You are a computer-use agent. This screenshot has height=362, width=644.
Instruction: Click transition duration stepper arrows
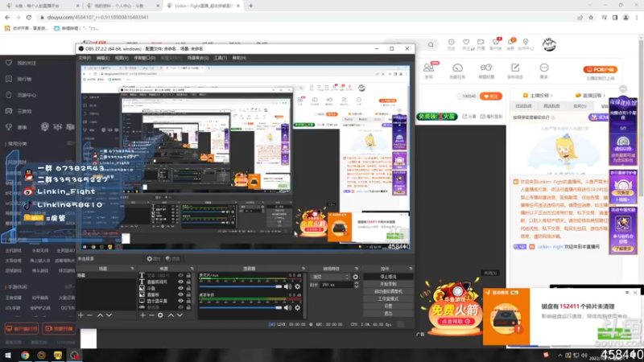(x=356, y=285)
